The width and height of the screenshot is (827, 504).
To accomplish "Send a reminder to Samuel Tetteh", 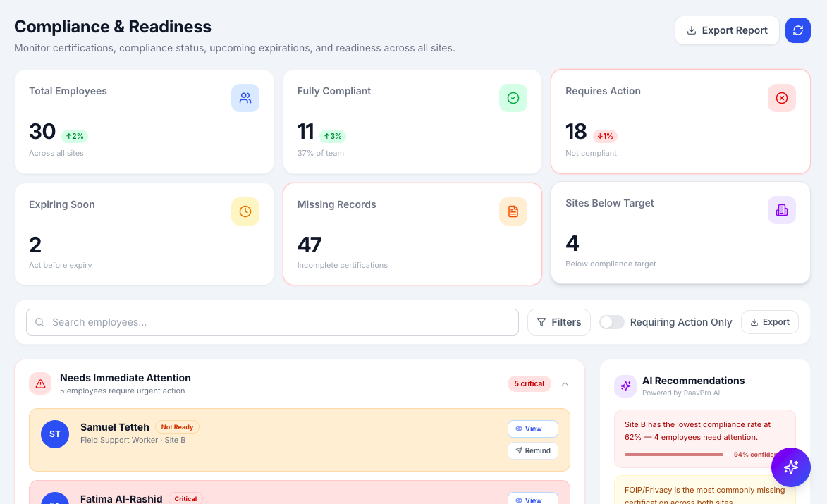I will coord(533,450).
